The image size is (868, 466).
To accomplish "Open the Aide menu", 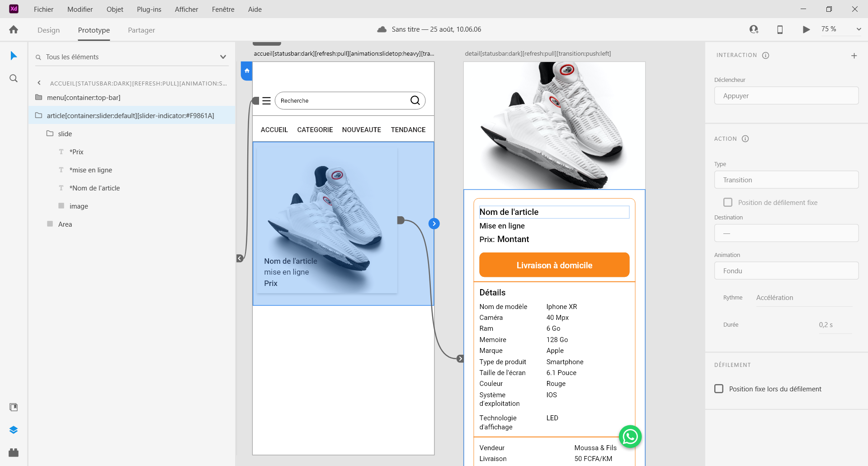I will [255, 9].
